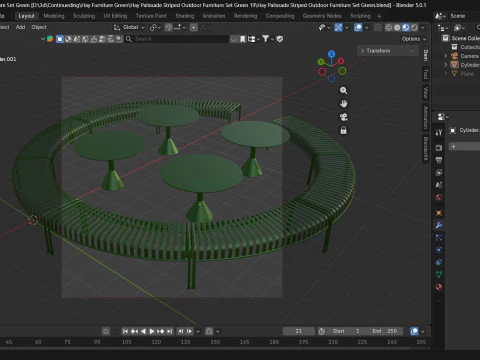
Task: Play animation in reverse
Action: tap(143, 331)
